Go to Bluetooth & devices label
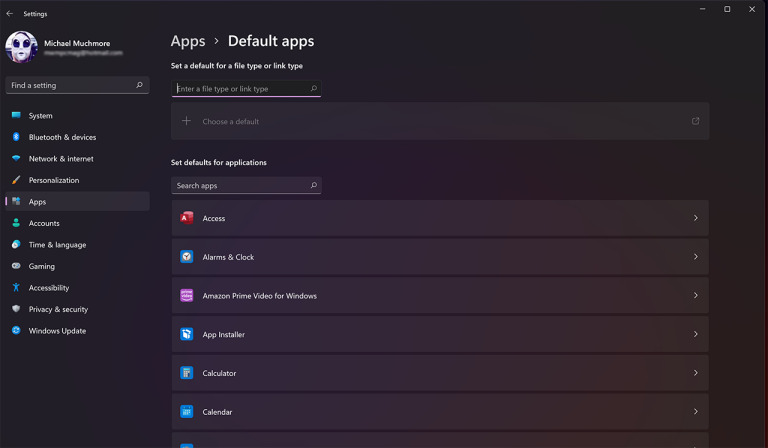768x448 pixels. click(62, 137)
